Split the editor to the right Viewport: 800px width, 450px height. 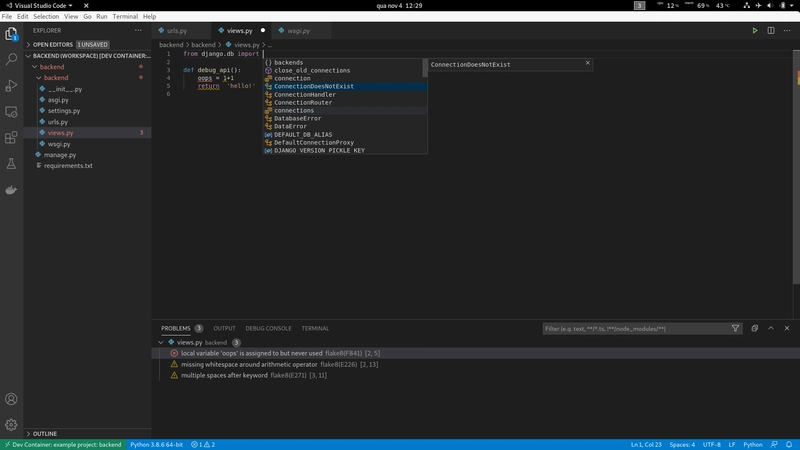[x=771, y=31]
